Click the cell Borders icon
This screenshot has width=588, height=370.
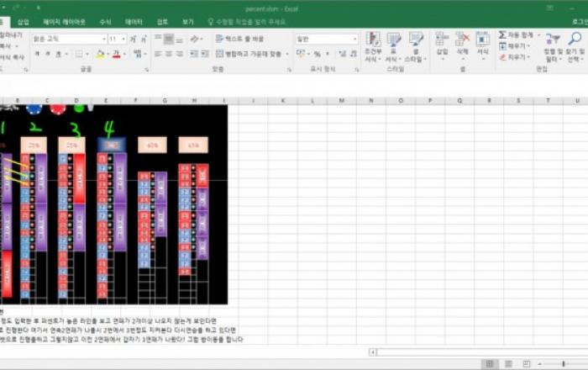tap(79, 54)
